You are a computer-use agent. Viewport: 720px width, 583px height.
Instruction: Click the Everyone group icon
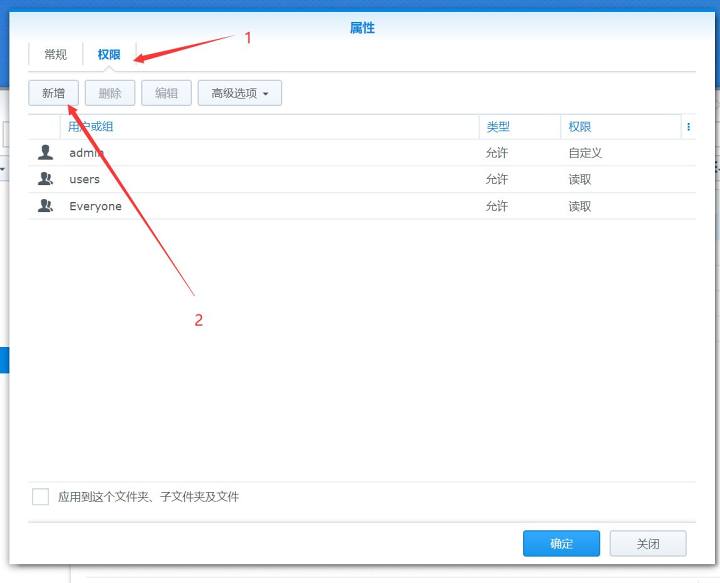tap(45, 206)
